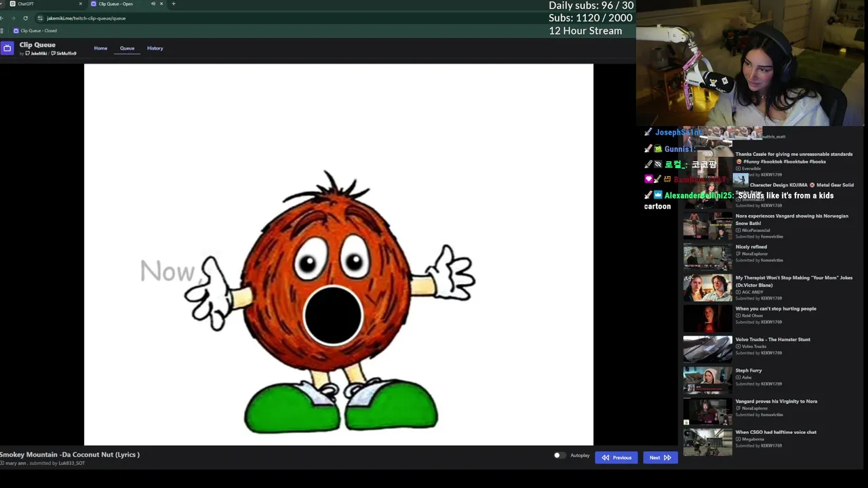868x488 pixels.
Task: Click 'Subs: 1120 / 2000' overlay text
Action: coord(591,18)
